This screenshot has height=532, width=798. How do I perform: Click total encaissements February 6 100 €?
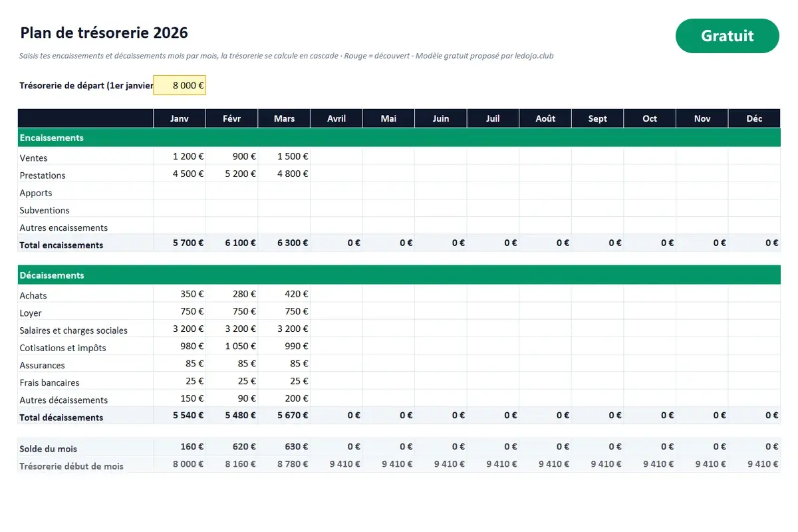(231, 243)
